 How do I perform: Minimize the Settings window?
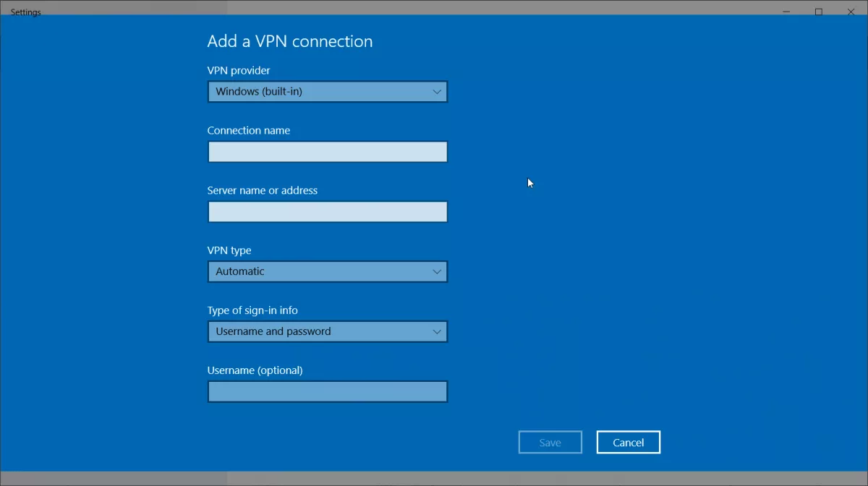point(786,12)
